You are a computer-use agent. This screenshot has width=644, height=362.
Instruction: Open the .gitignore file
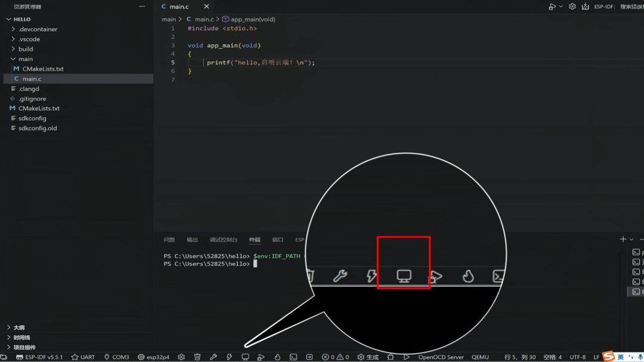coord(32,98)
